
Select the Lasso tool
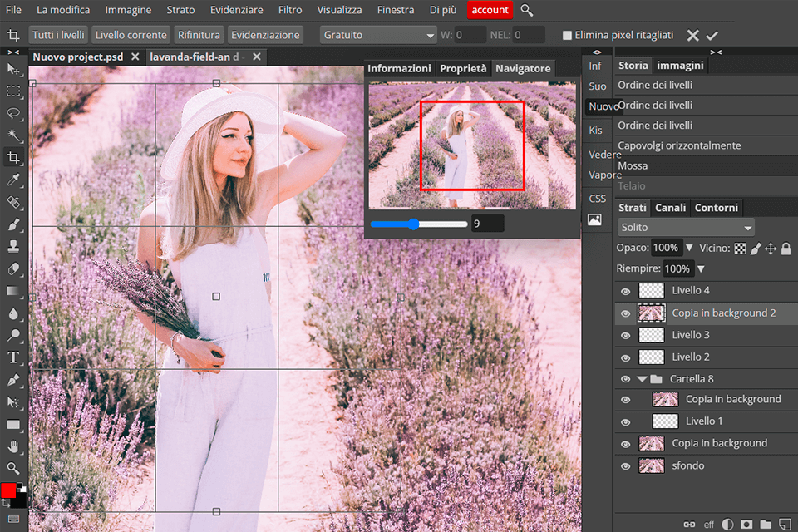(13, 113)
